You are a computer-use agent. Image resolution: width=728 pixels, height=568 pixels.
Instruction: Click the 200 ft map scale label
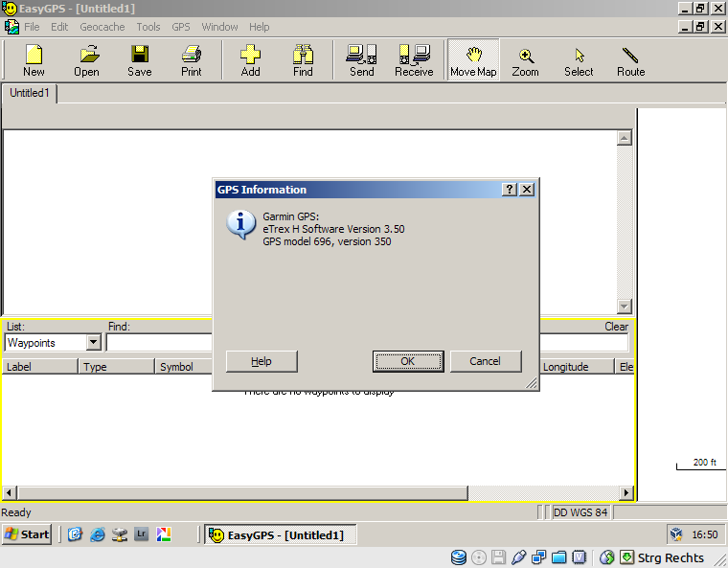click(x=704, y=462)
